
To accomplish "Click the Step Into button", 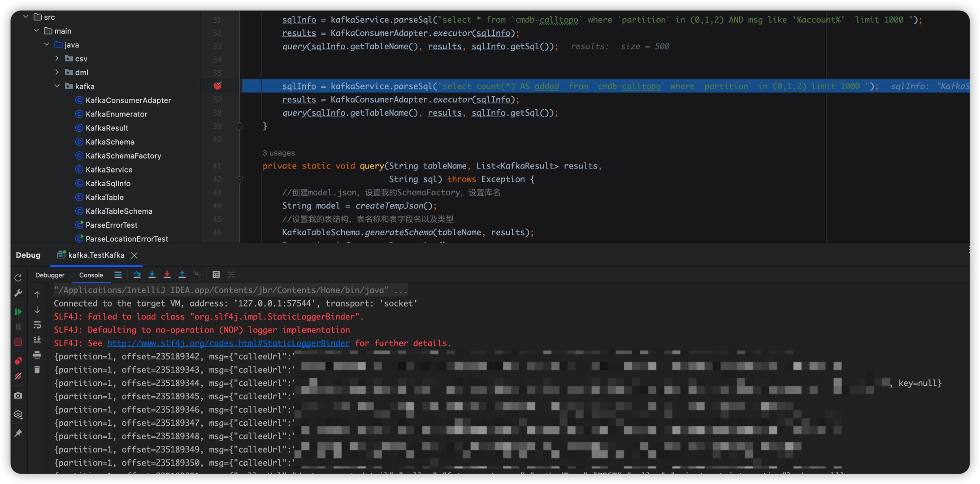I will pyautogui.click(x=152, y=275).
